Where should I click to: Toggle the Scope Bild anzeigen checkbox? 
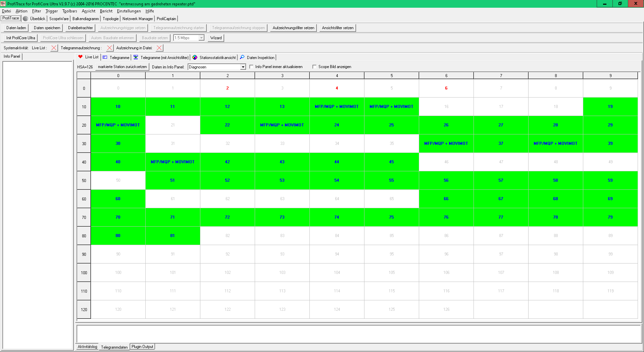314,67
